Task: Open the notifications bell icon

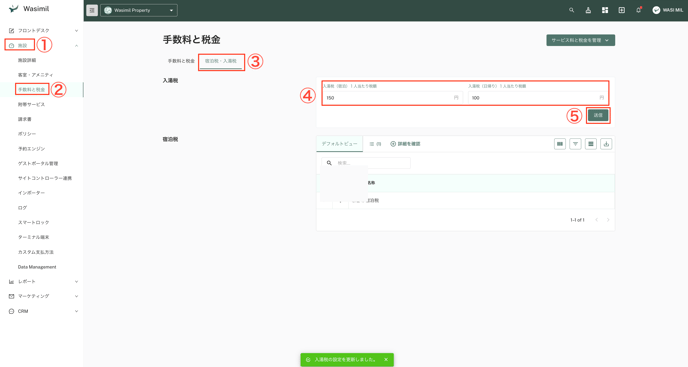Action: coord(638,10)
